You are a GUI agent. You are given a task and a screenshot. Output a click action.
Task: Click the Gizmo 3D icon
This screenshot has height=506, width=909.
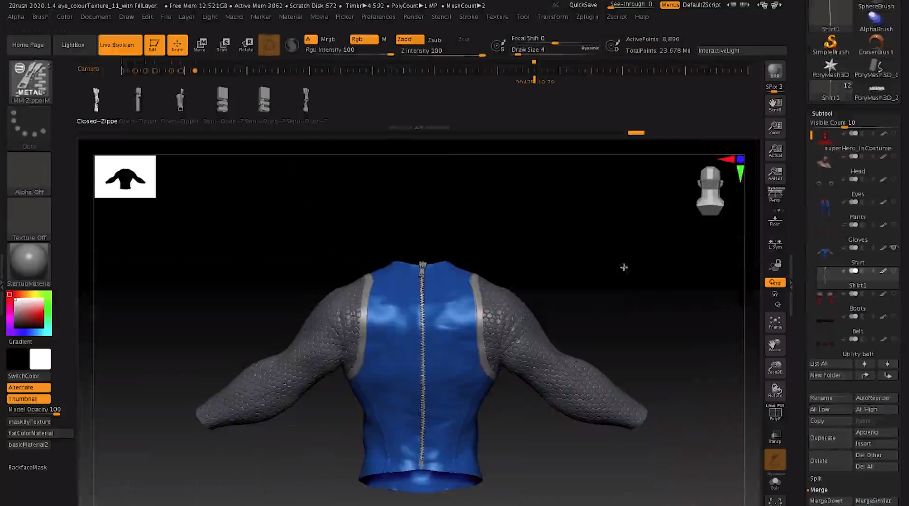pos(269,45)
